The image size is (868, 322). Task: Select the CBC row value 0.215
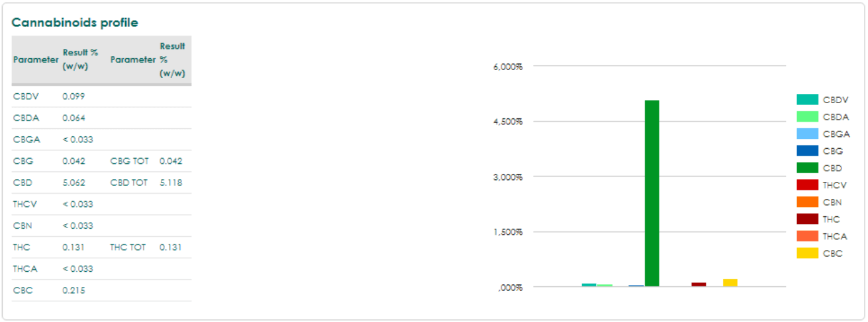point(73,290)
